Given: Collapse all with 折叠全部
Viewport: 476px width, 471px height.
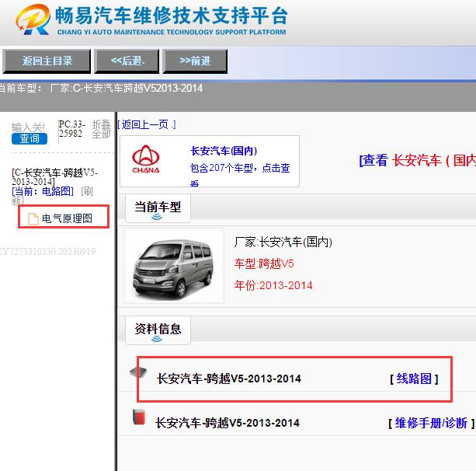Looking at the screenshot, I should click(102, 129).
